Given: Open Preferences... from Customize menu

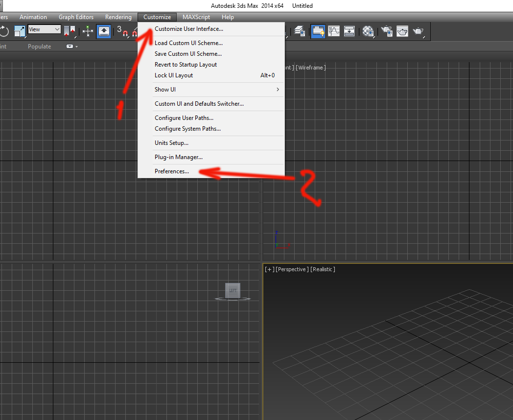Looking at the screenshot, I should tap(211, 171).
